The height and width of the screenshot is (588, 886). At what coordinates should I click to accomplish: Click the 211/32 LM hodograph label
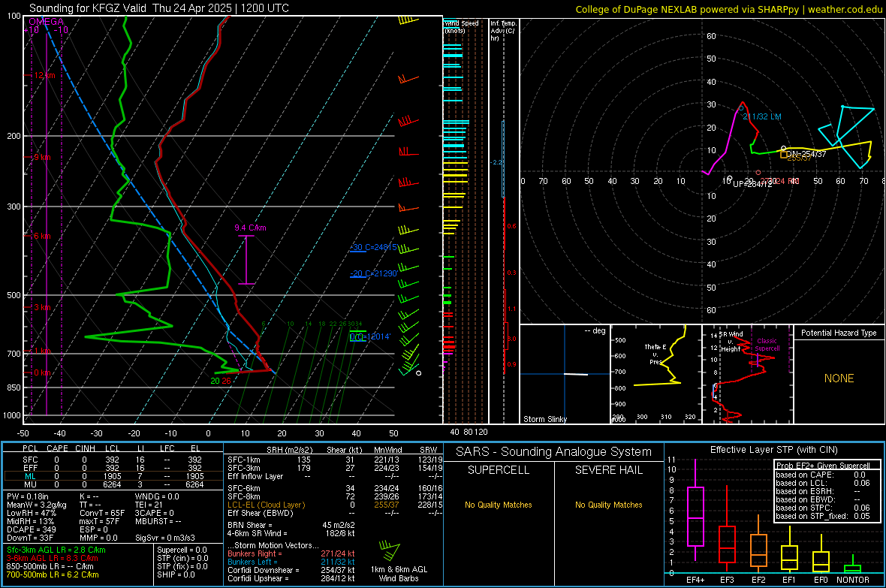tap(761, 116)
